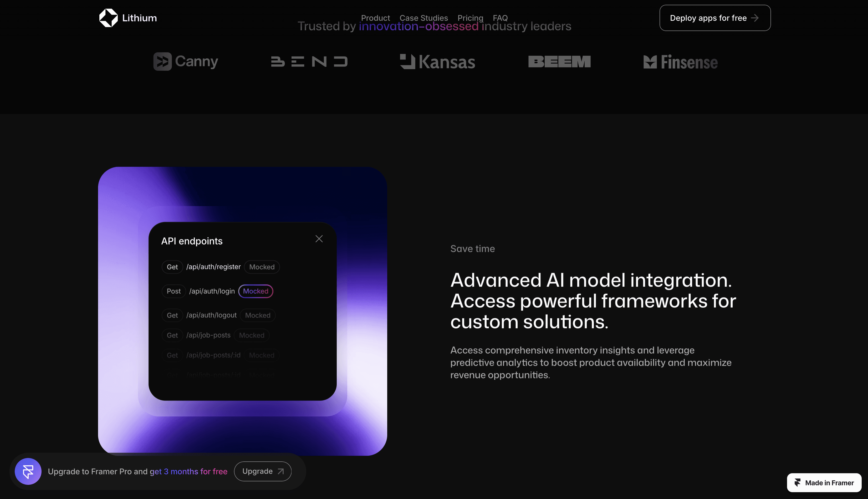Screen dimensions: 868x499
Task: Open the Product menu item
Action: [x=375, y=18]
